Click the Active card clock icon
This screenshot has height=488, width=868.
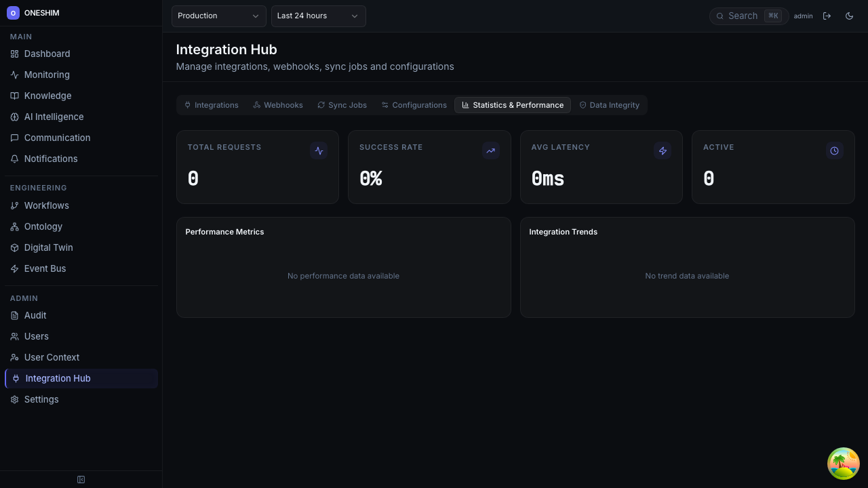835,151
